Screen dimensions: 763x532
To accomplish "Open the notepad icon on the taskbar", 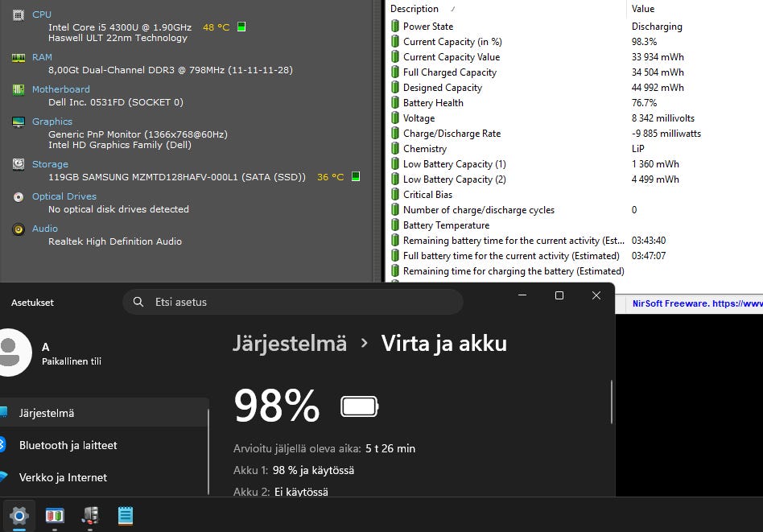I will (x=126, y=515).
